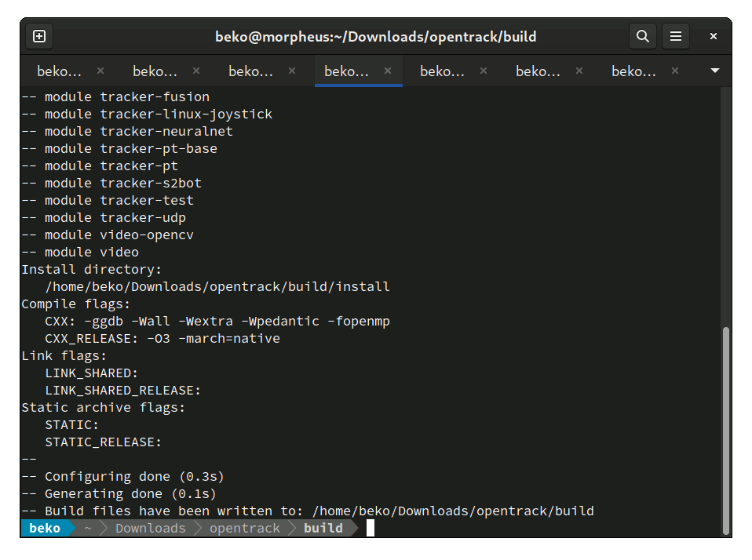Open the terminal search magnifier icon
This screenshot has width=752, height=560.
click(x=643, y=36)
